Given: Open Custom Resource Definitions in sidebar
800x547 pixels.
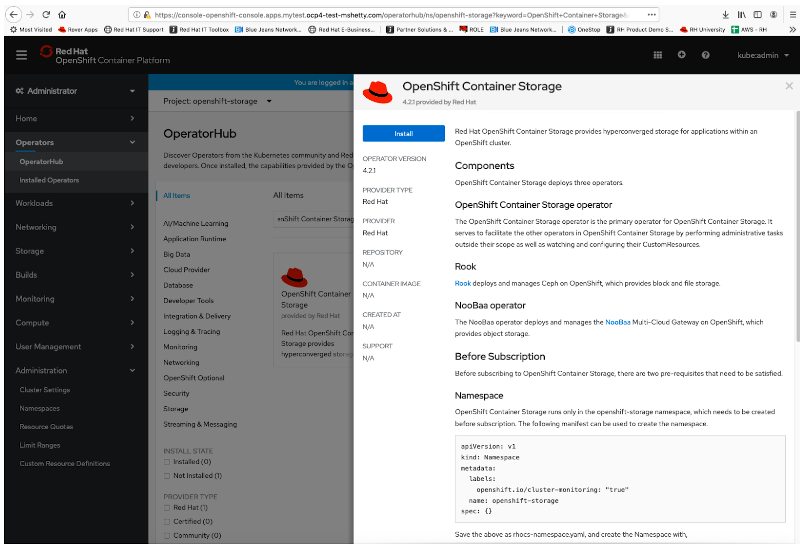Looking at the screenshot, I should coord(65,463).
